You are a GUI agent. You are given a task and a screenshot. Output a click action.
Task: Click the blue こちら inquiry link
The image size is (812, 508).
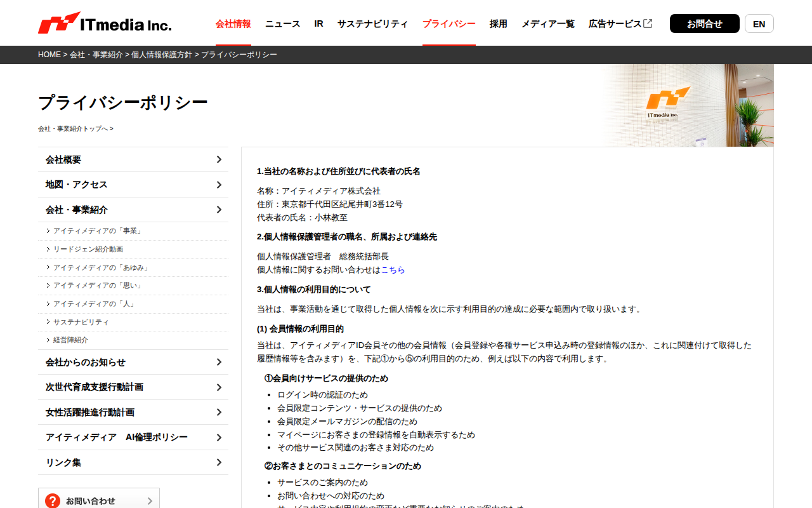(x=393, y=270)
